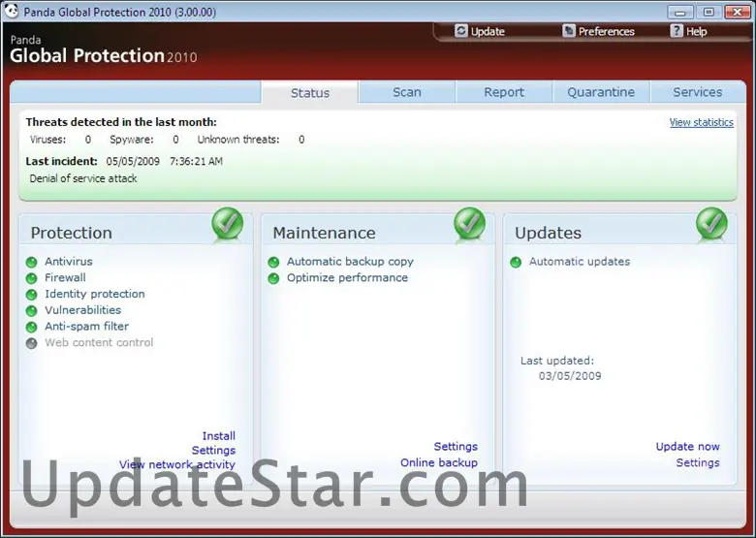Open Settings link in Maintenance panel

456,447
